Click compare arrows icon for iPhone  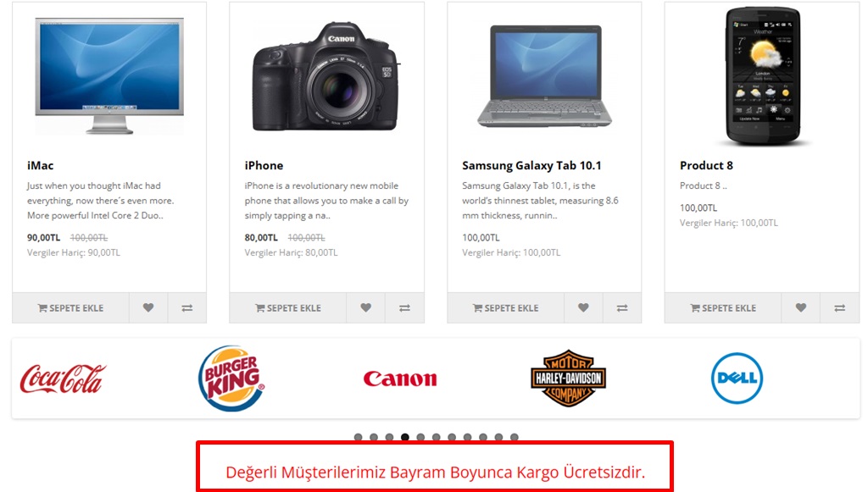point(404,308)
